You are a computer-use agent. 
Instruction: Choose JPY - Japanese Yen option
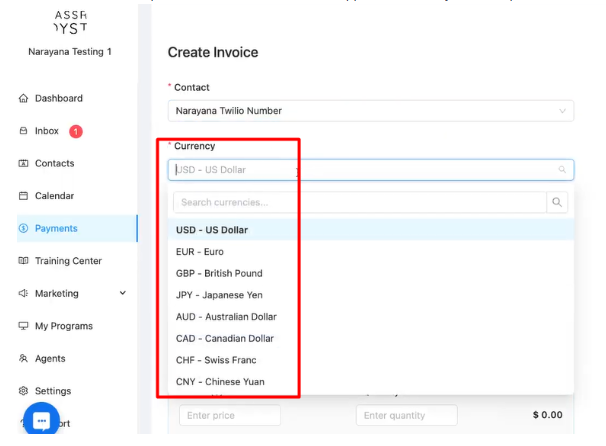tap(219, 295)
